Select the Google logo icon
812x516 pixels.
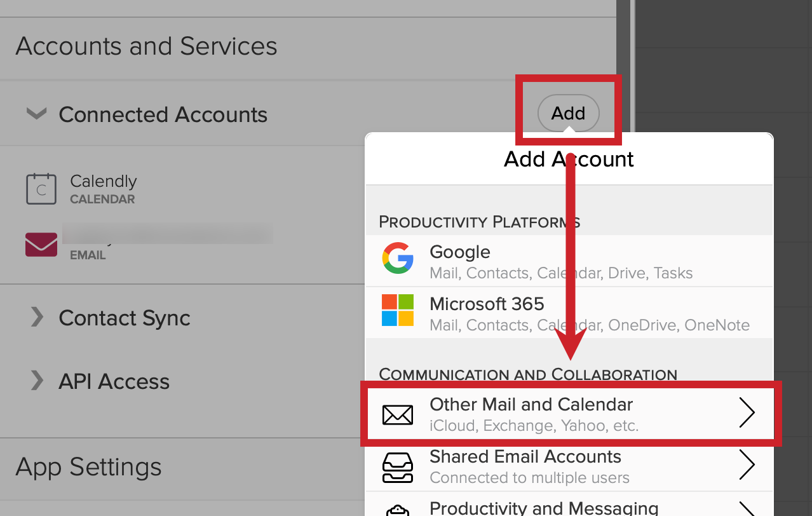[x=398, y=259]
